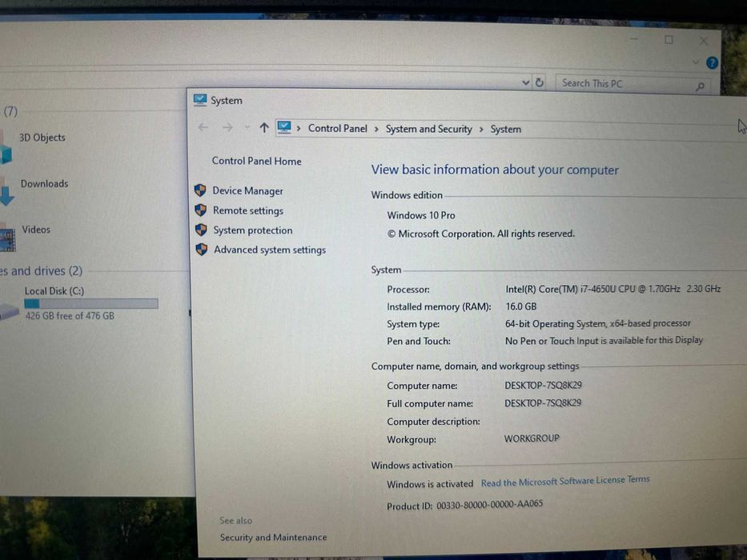Click the 64-bit Operating System value
747x560 pixels.
pos(597,323)
